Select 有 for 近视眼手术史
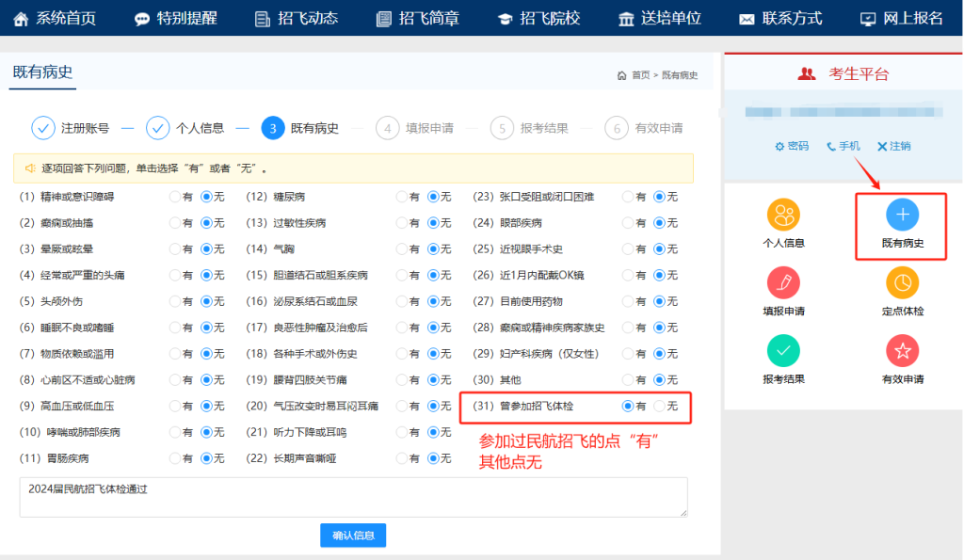Screen dimensions: 964x560 tap(628, 249)
